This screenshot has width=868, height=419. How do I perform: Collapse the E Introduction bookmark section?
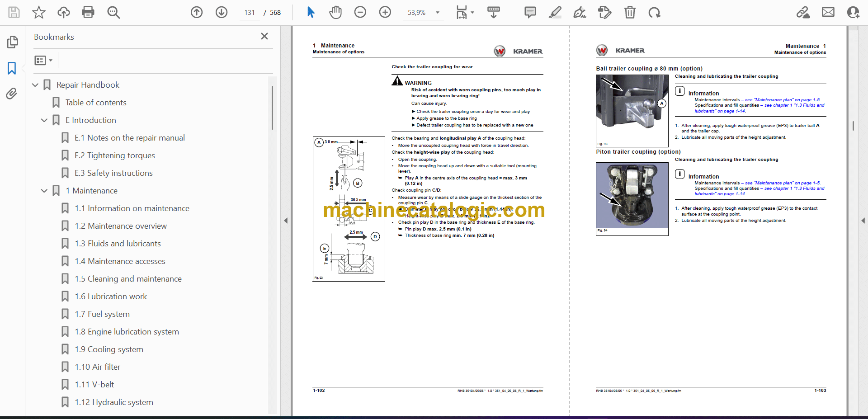point(44,120)
